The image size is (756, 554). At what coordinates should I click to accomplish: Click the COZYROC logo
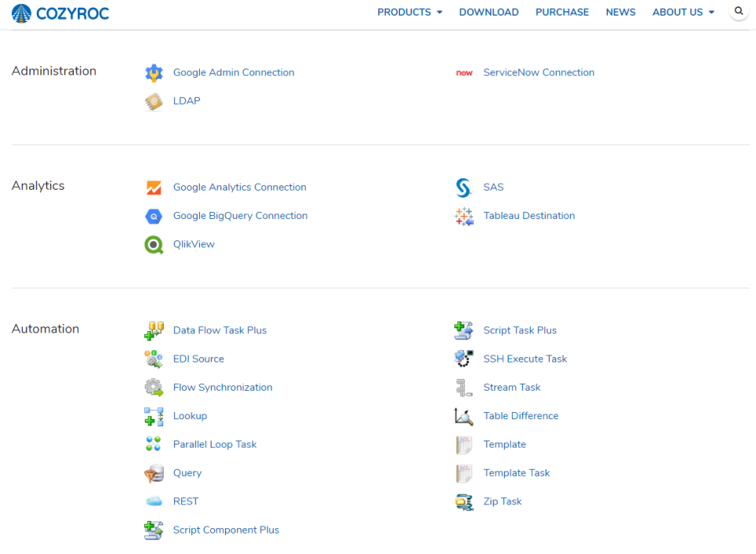tap(60, 13)
